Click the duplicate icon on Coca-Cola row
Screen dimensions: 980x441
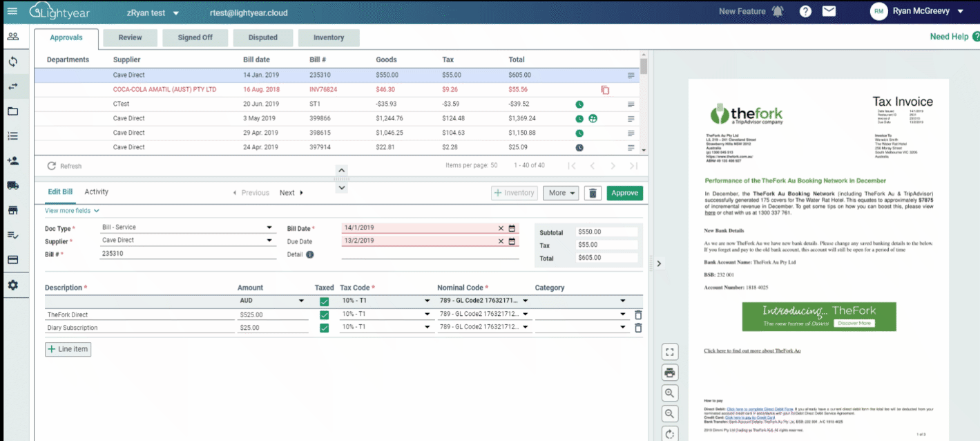605,90
